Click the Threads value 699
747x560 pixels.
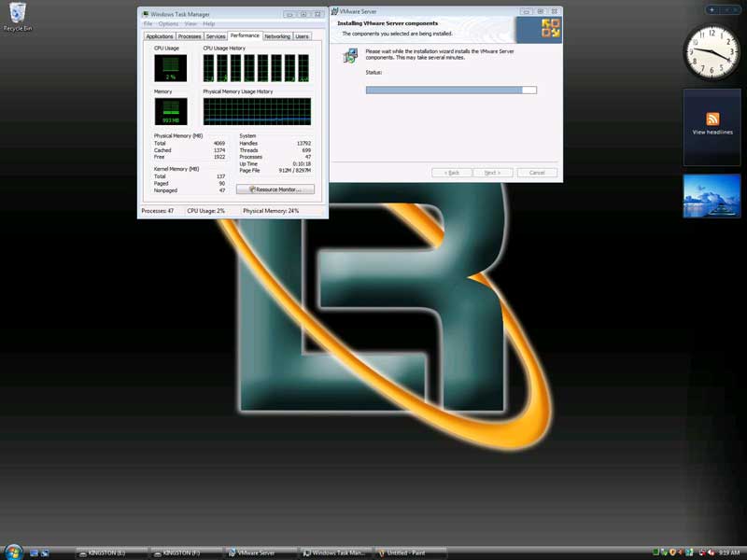(x=306, y=150)
